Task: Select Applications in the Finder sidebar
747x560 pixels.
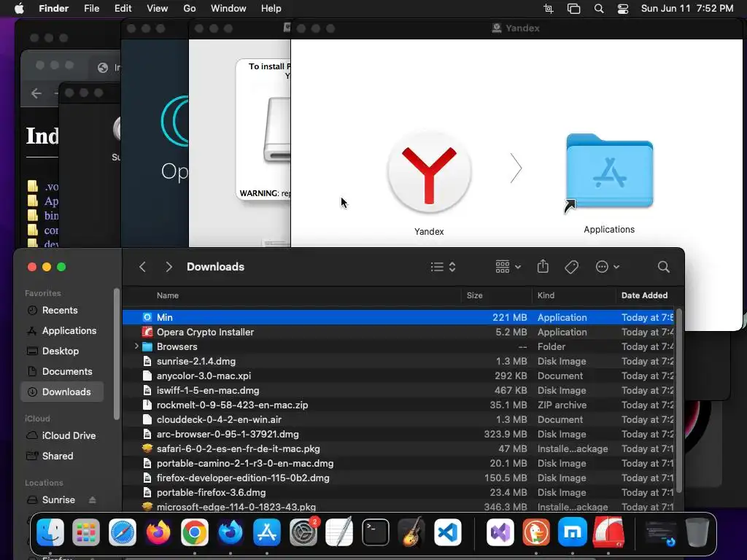Action: click(x=62, y=330)
